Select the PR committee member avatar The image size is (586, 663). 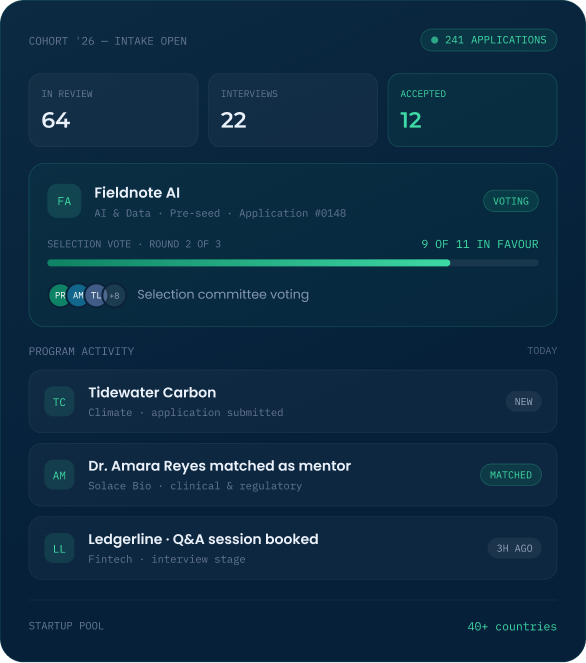point(60,295)
